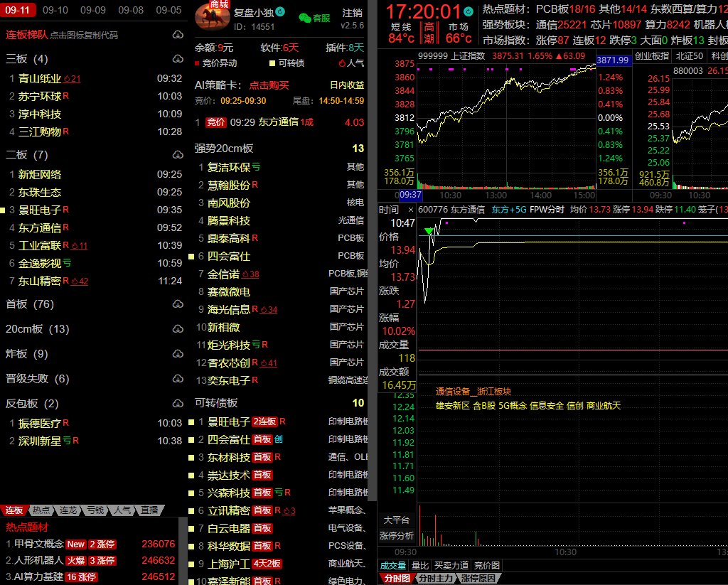
Task: Open the 创业板指 index tab
Action: (652, 56)
